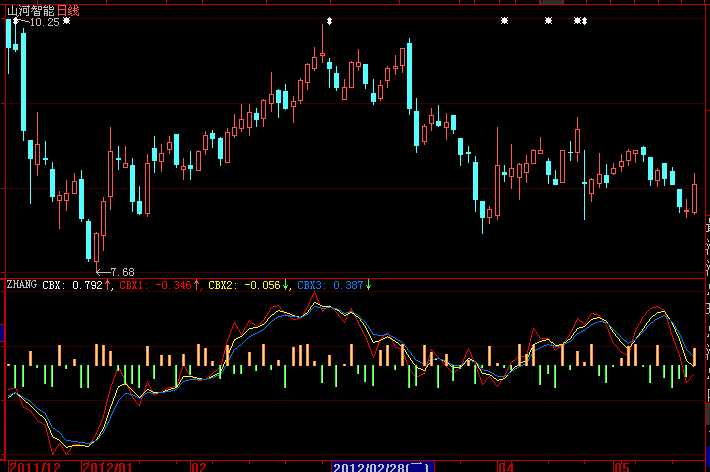Select the CBX3 blue indicator label
Screen dimensions: 710x472
pos(311,285)
